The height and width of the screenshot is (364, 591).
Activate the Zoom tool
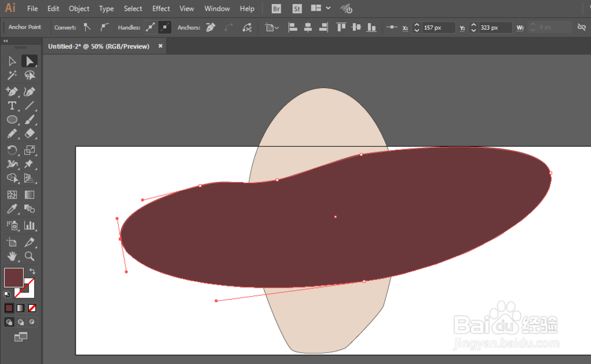(x=30, y=256)
